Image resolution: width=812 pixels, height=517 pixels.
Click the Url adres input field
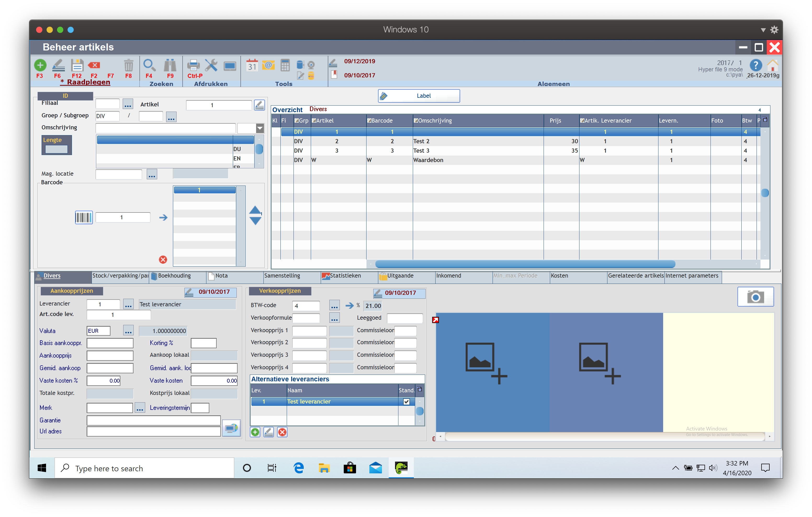tap(154, 431)
